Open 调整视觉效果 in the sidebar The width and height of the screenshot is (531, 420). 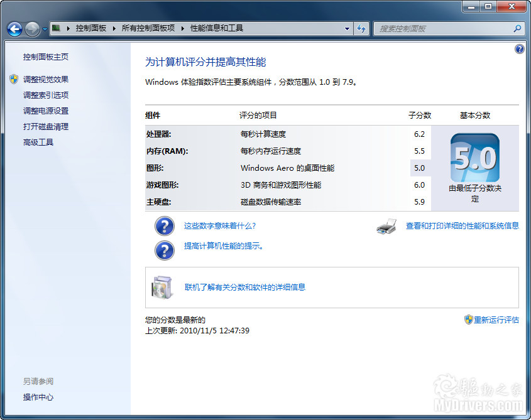(x=46, y=79)
